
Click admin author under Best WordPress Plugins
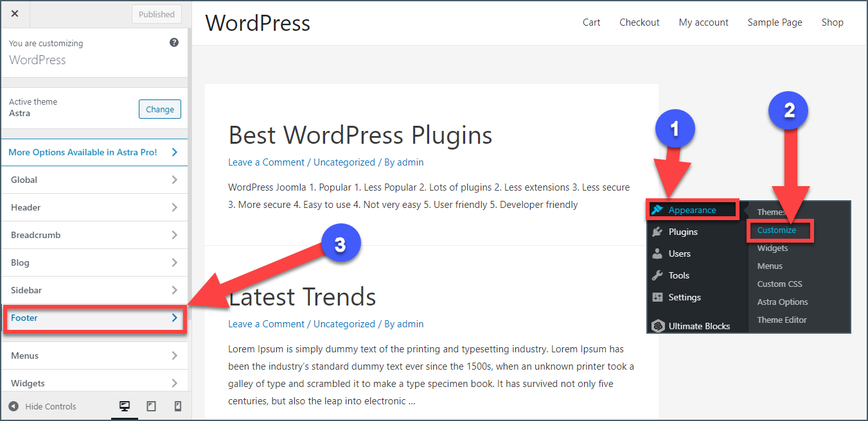[411, 162]
